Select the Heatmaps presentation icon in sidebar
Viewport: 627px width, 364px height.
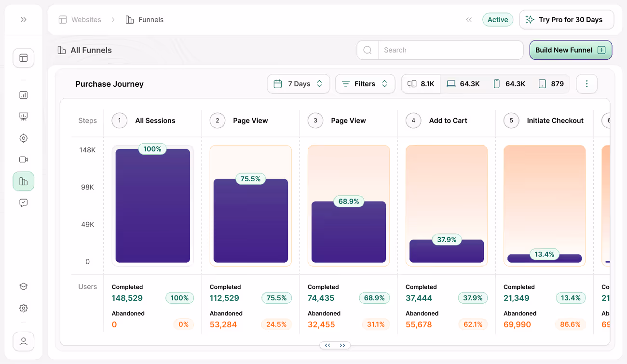[x=23, y=116]
